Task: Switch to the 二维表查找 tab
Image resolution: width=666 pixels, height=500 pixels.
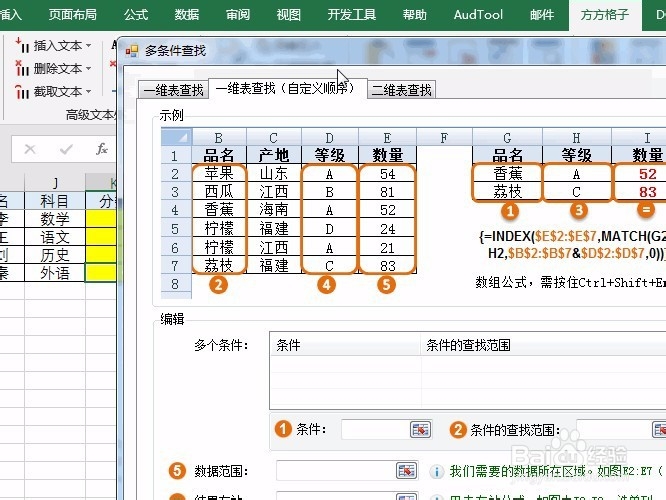Action: 401,90
